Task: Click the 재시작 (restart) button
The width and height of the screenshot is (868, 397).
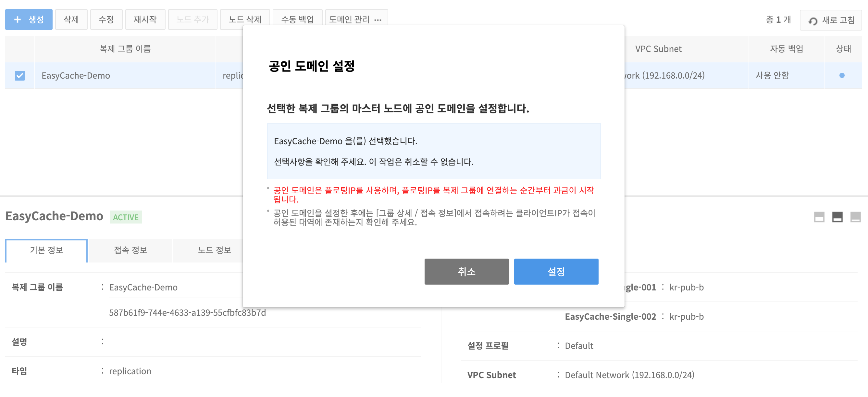Action: (145, 19)
